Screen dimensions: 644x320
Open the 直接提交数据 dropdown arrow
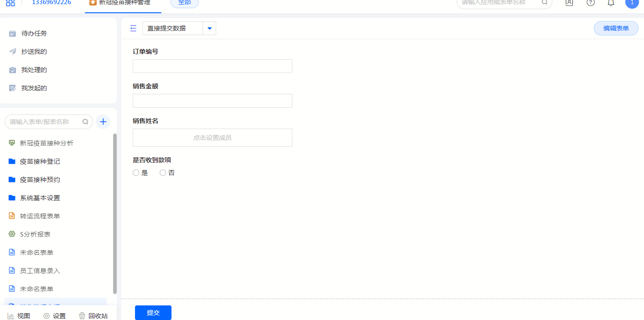[209, 28]
